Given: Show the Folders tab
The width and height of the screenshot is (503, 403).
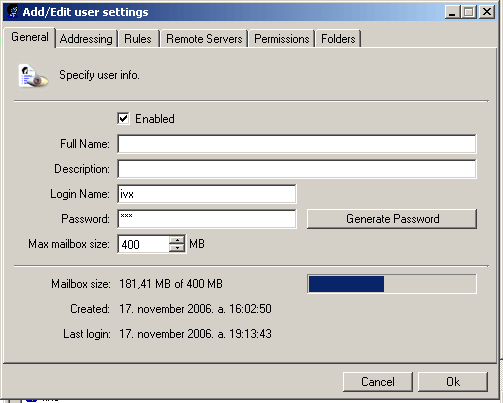Looking at the screenshot, I should coord(338,39).
